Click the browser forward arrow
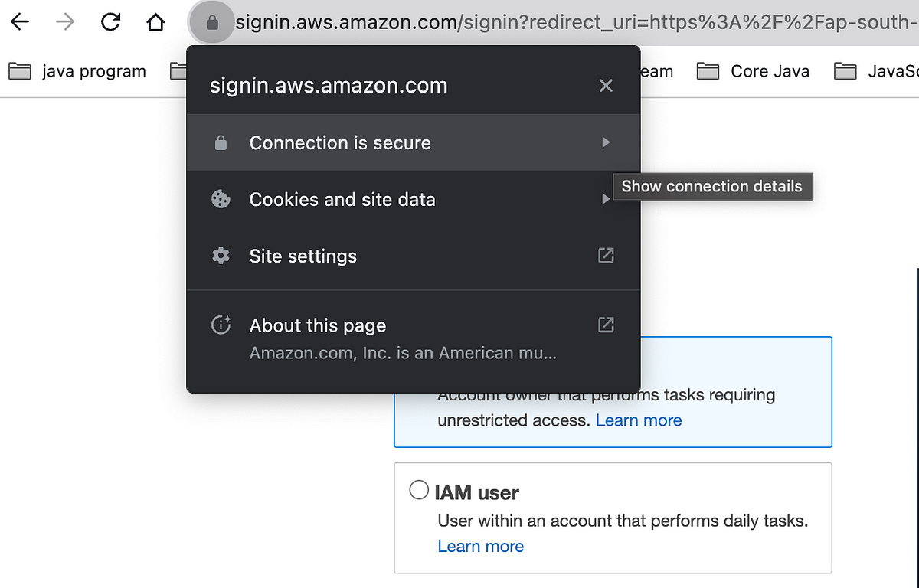Image resolution: width=919 pixels, height=588 pixels. pyautogui.click(x=66, y=23)
